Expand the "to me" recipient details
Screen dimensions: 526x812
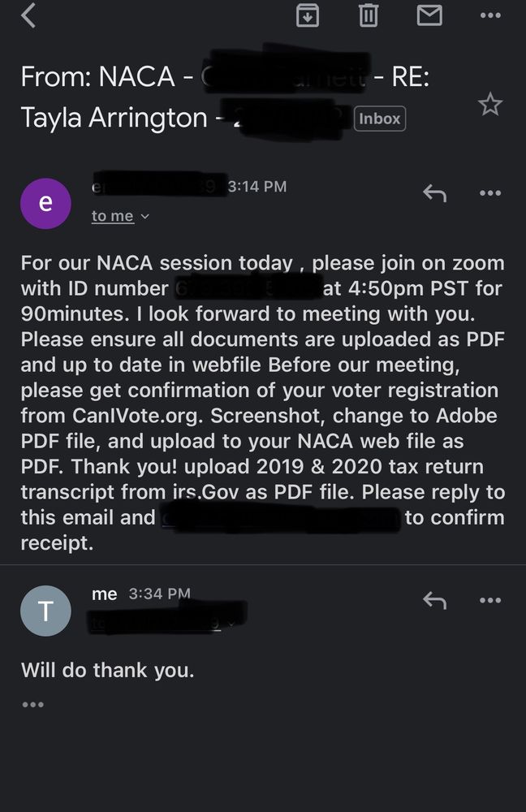[x=120, y=216]
